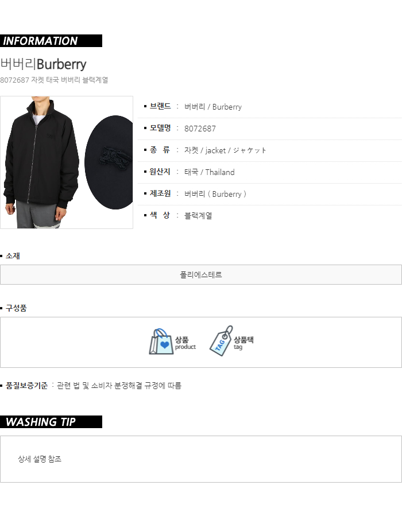Screen dimensions: 402x532
Task: Click the 상품 product label
Action: click(185, 343)
